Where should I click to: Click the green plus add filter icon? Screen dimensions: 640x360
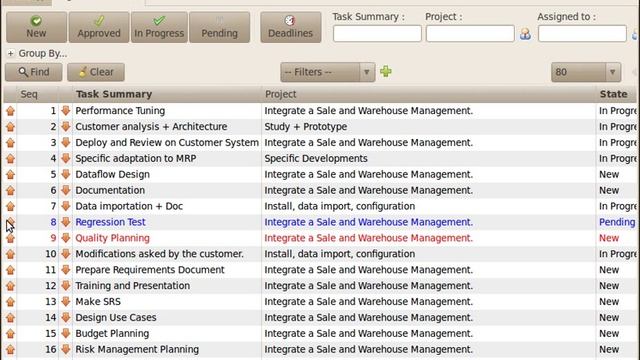point(386,72)
